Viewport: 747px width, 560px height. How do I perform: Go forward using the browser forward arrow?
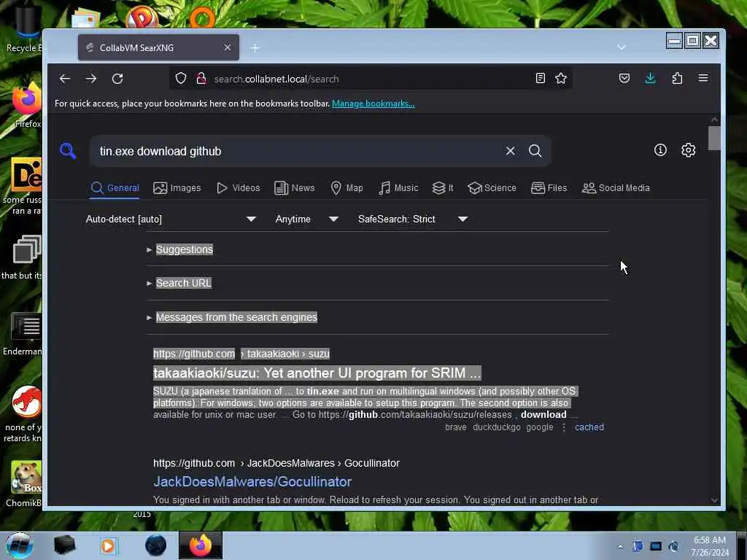click(x=91, y=79)
